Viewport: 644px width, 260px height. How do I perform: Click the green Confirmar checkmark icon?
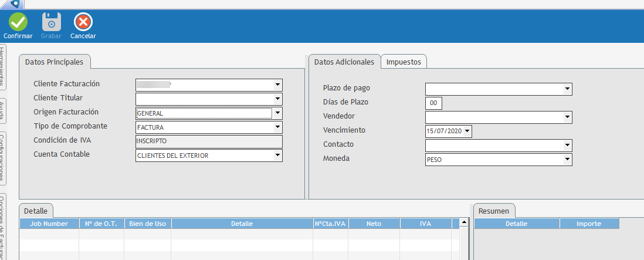pyautogui.click(x=18, y=22)
